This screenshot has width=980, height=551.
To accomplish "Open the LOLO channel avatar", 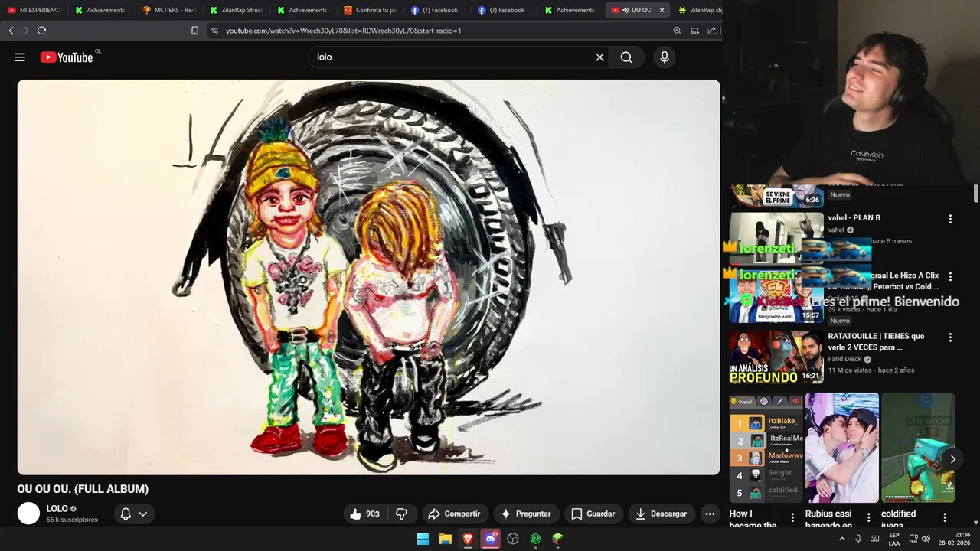I will pyautogui.click(x=28, y=514).
